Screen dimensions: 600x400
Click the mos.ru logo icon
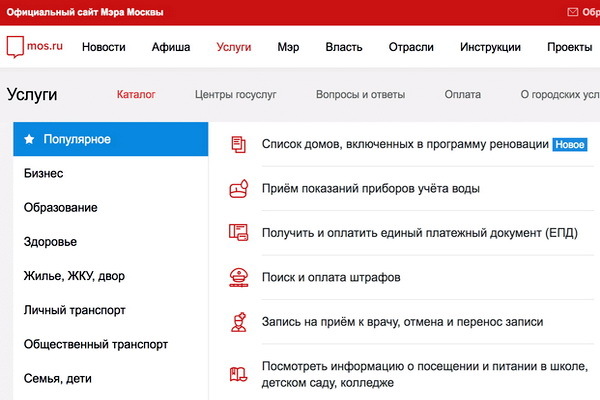click(x=15, y=47)
